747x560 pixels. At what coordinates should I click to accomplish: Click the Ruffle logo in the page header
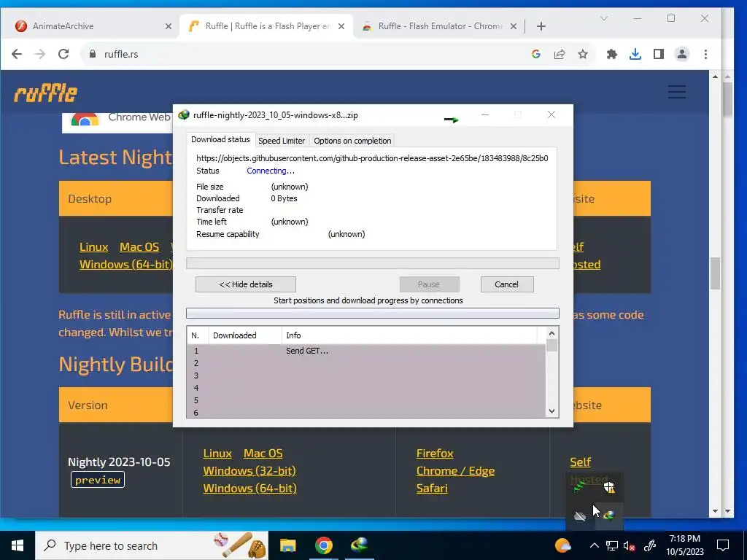45,93
